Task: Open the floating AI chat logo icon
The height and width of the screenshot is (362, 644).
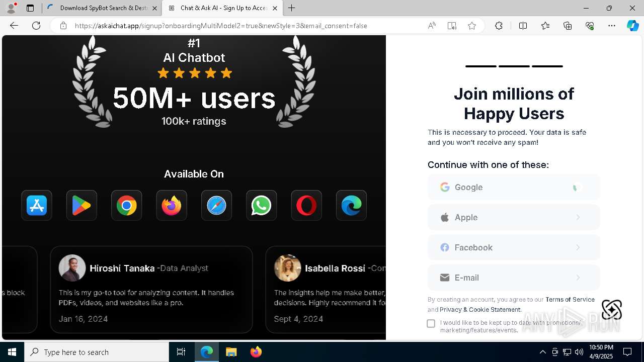Action: click(612, 310)
